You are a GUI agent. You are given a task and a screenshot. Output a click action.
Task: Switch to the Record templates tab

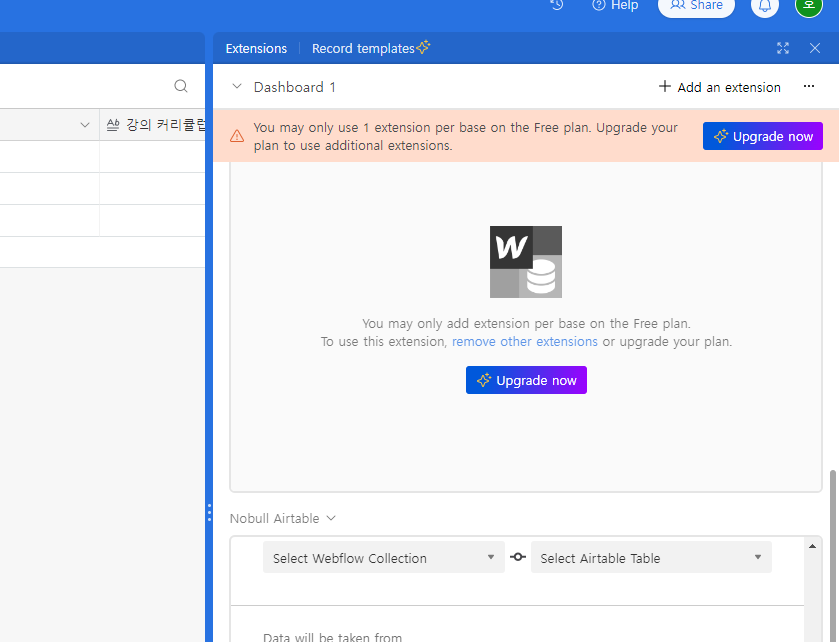371,48
